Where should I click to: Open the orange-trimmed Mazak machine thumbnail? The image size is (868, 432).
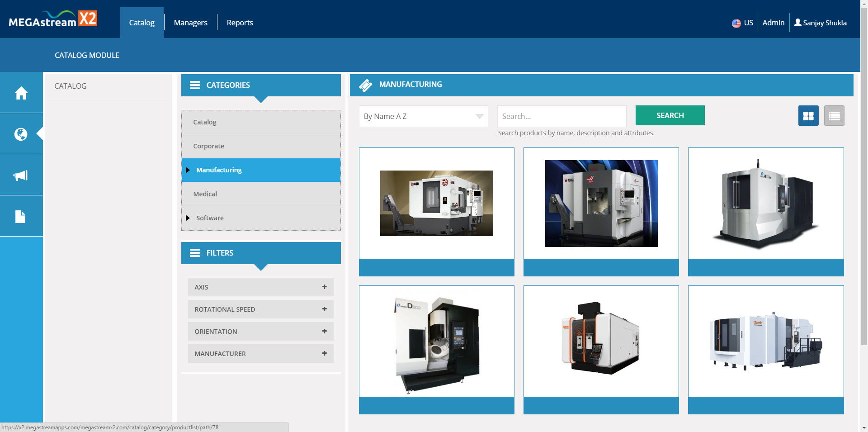click(x=601, y=337)
